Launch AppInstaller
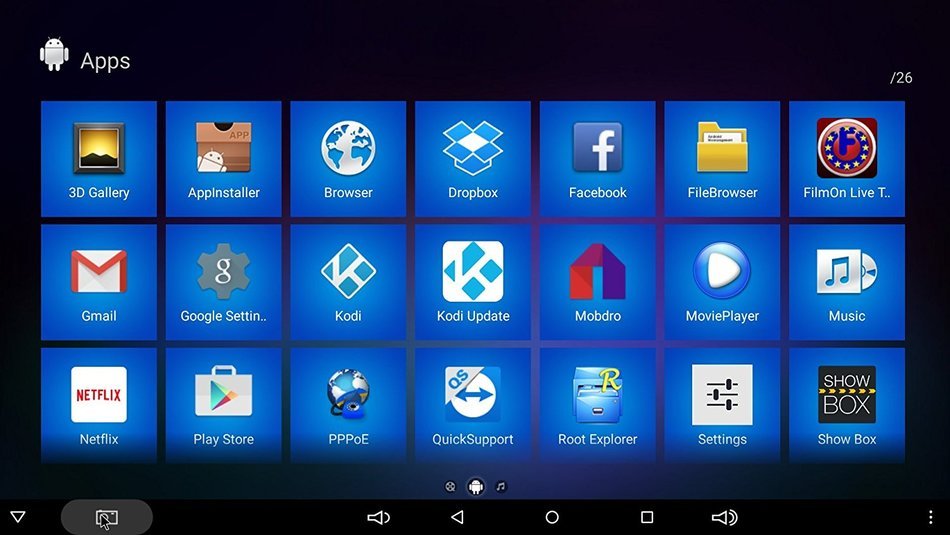 tap(224, 159)
